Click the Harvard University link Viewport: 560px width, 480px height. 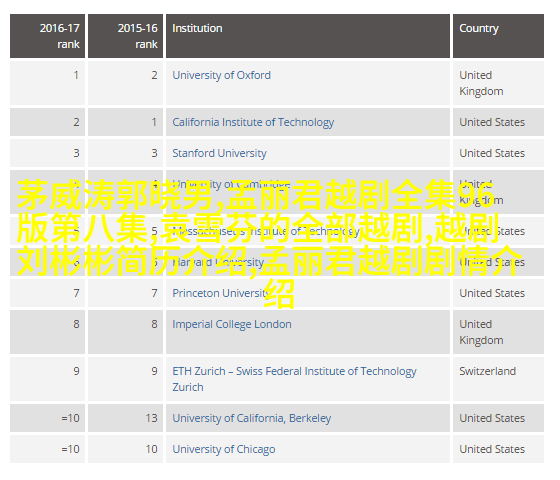(218, 262)
